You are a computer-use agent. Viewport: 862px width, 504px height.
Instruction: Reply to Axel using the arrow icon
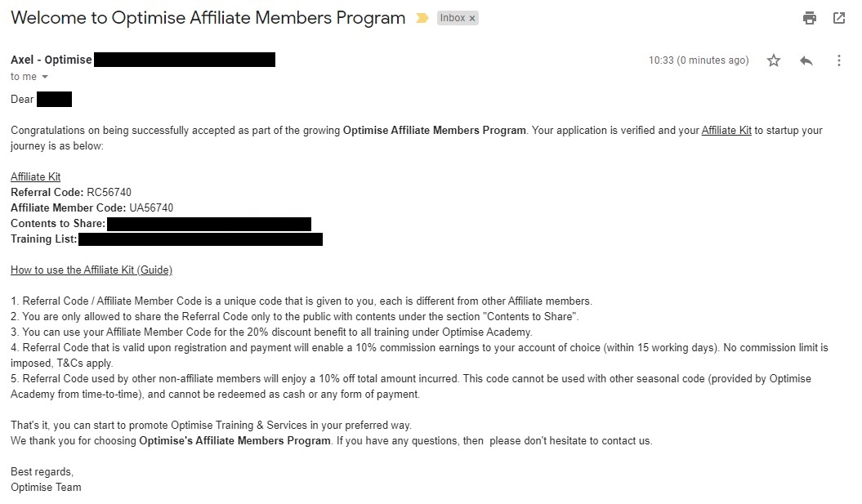coord(806,60)
